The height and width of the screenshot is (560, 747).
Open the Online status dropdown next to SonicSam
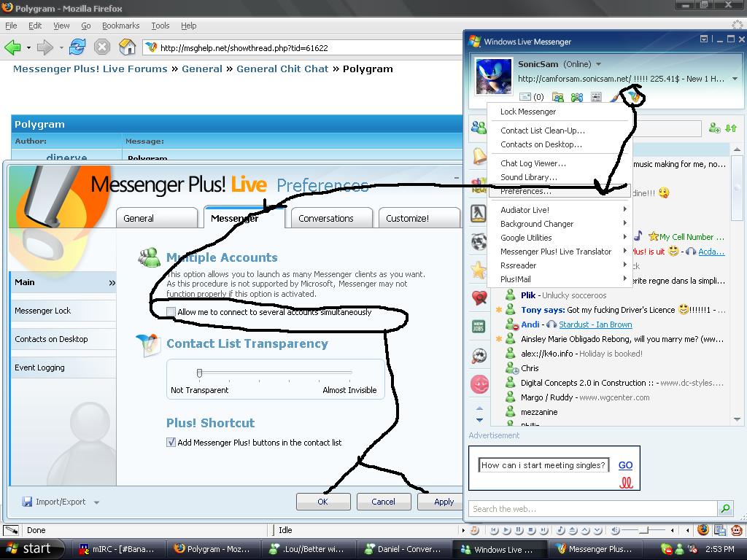tap(598, 64)
